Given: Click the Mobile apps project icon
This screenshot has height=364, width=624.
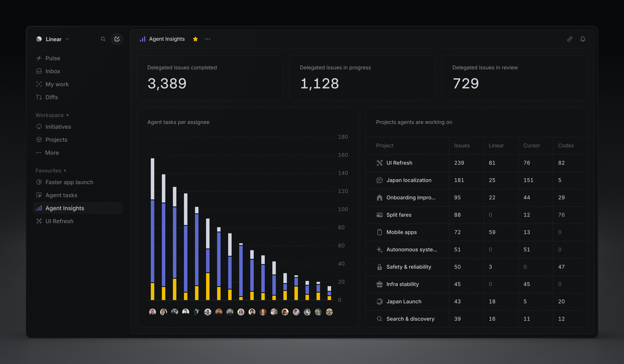Looking at the screenshot, I should click(x=379, y=232).
